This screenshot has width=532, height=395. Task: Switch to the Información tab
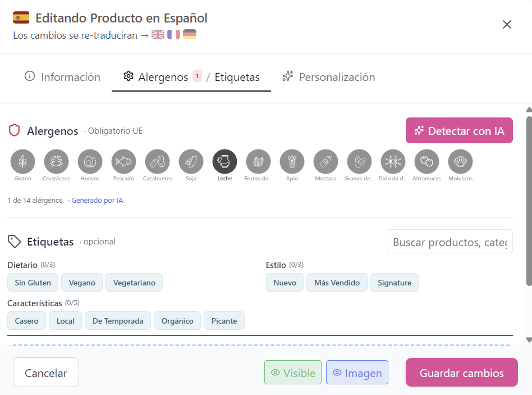(x=62, y=76)
